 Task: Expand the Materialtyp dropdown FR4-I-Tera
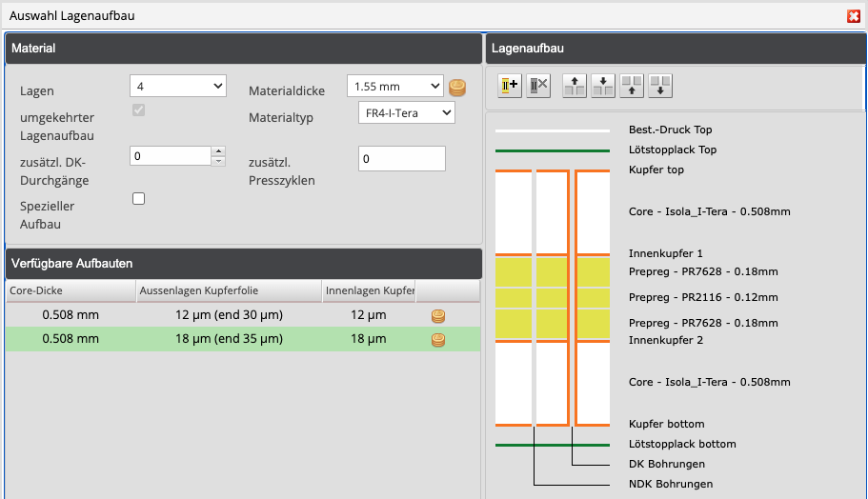(x=407, y=113)
